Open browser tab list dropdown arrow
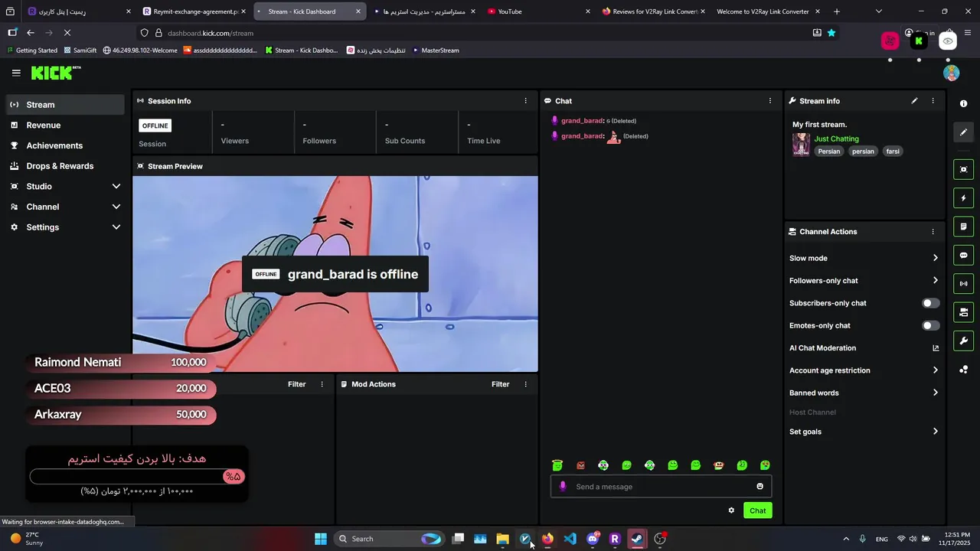This screenshot has height=551, width=980. (x=878, y=11)
